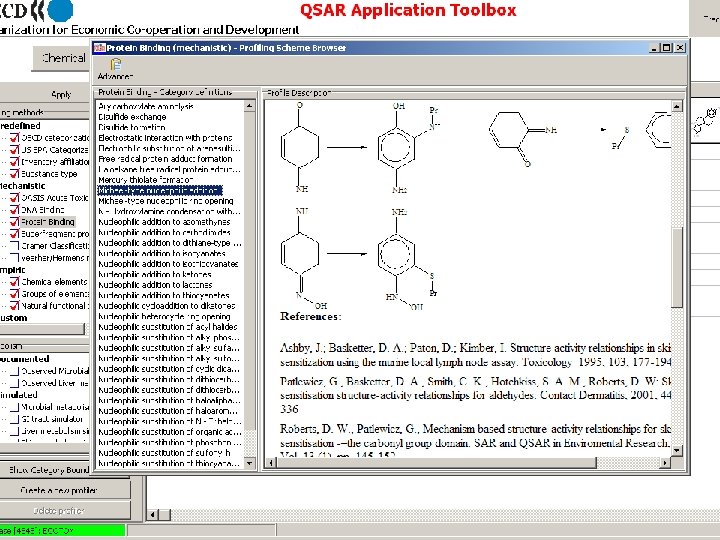Image resolution: width=720 pixels, height=540 pixels.
Task: Select Nucleophilic heterocycle ring opening
Action: [x=164, y=316]
